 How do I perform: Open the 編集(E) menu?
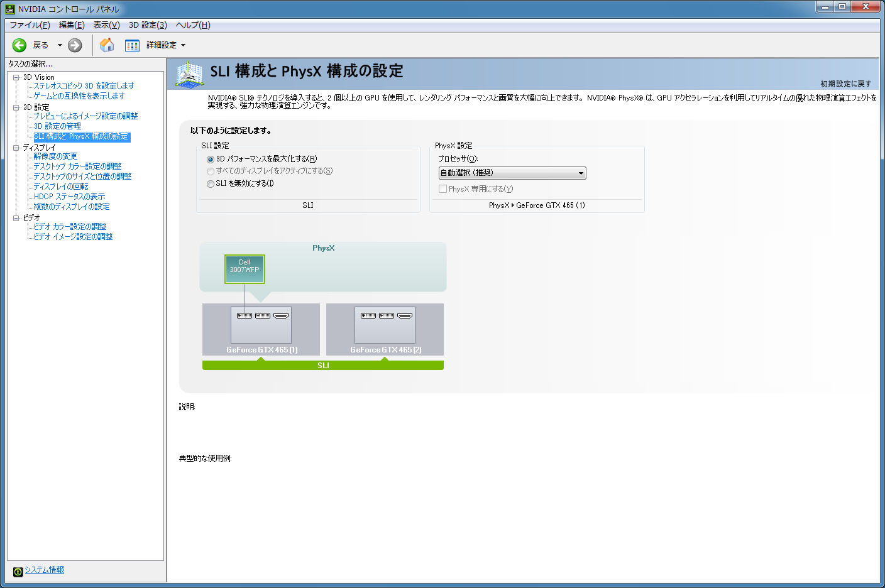point(72,25)
